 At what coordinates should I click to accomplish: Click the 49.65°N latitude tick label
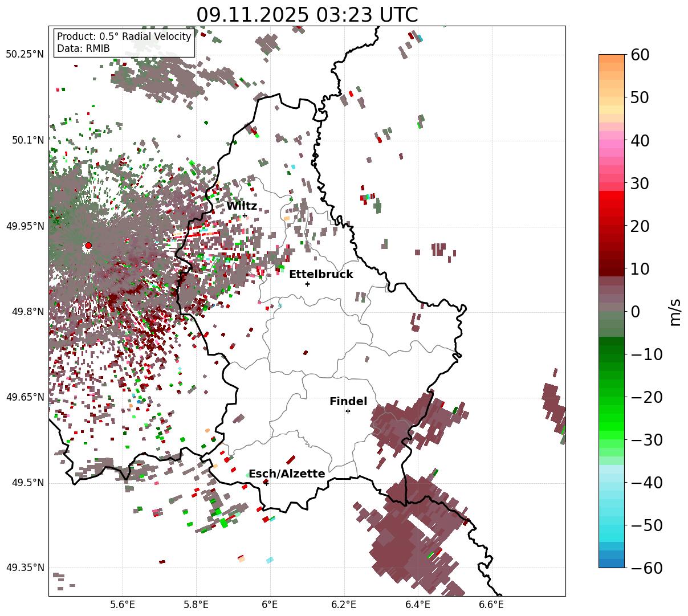point(25,397)
